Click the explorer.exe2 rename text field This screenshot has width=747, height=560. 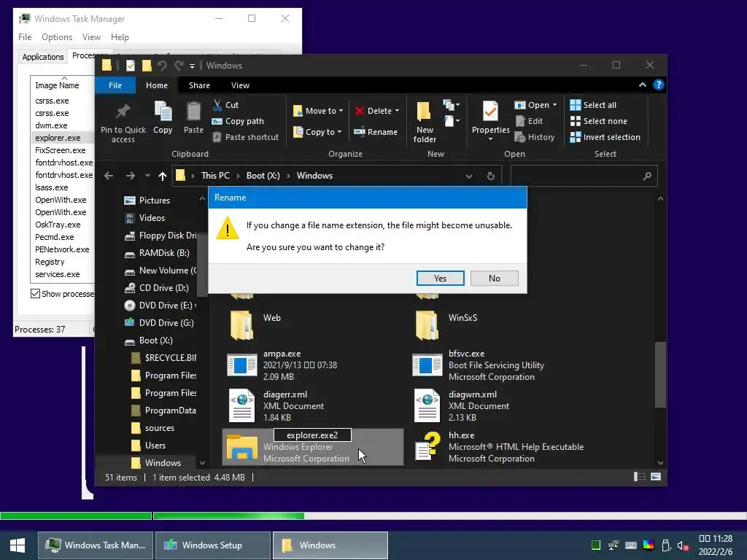(x=312, y=435)
